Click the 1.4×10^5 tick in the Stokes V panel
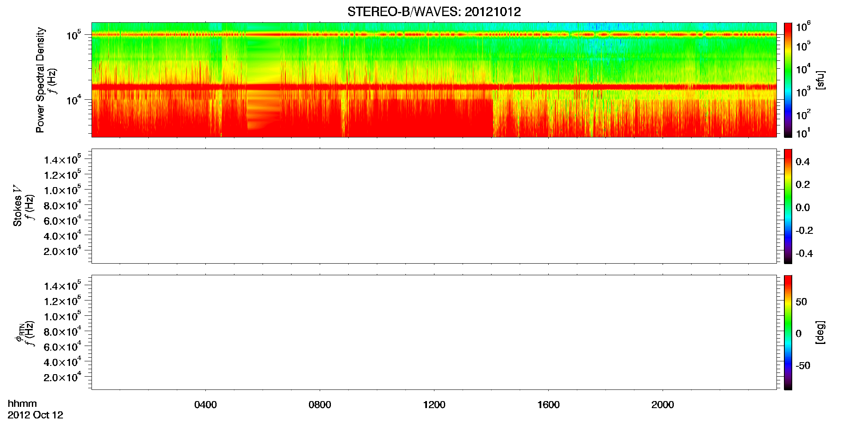The image size is (868, 447). tap(62, 159)
